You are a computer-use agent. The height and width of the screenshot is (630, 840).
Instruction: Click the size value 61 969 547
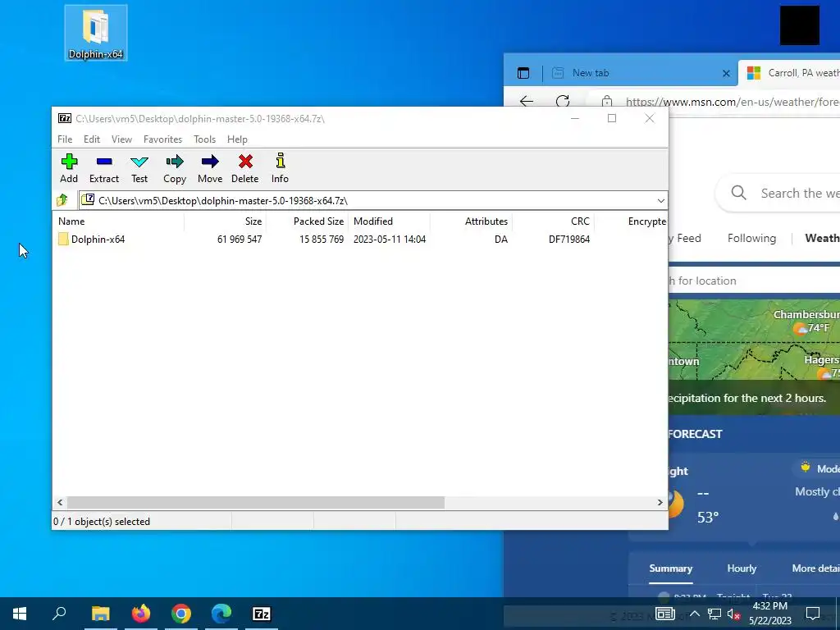[240, 240]
